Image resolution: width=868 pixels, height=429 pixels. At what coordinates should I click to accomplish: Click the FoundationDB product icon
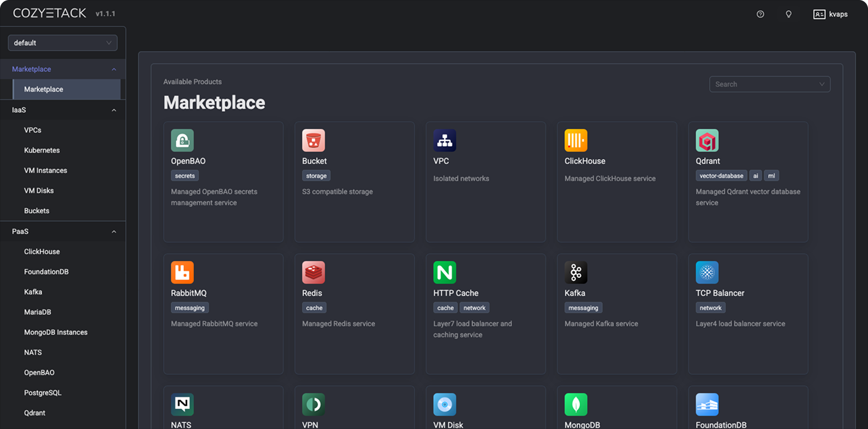click(x=706, y=405)
